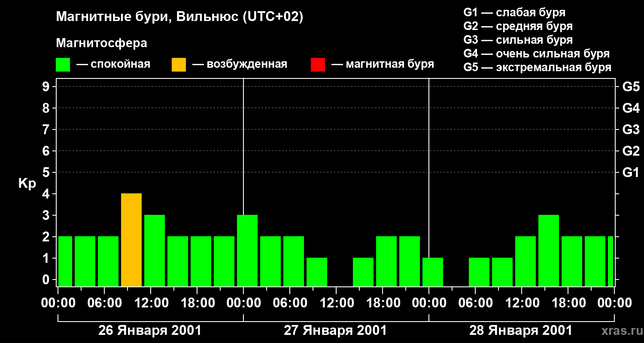Click the orange 'возбужденная' legend square

[x=179, y=65]
